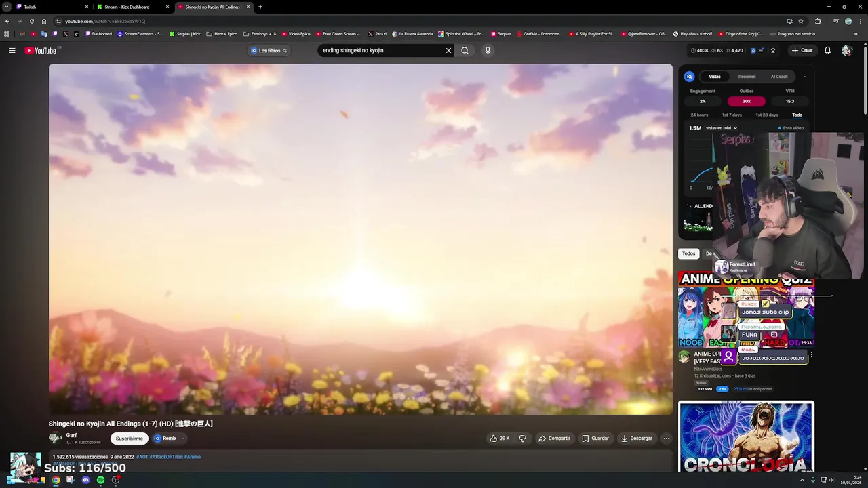Open the Garf channel name link
This screenshot has width=868, height=488.
[71, 435]
